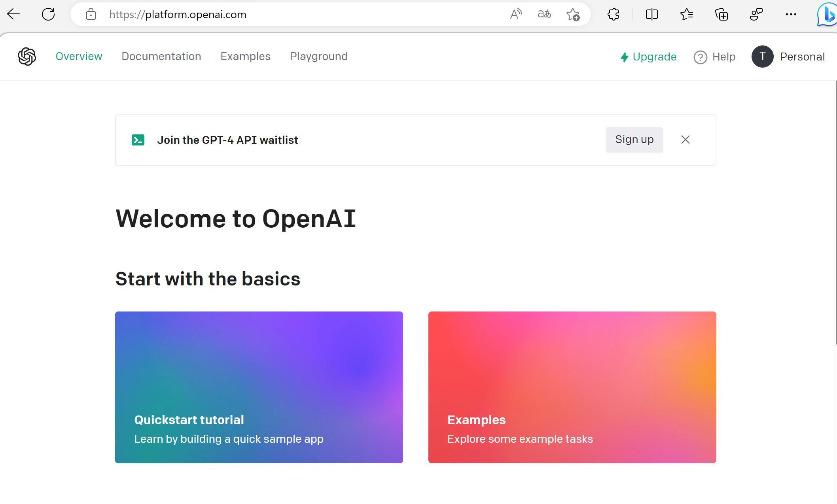This screenshot has width=837, height=504.
Task: Open Read aloud in address bar
Action: point(516,14)
